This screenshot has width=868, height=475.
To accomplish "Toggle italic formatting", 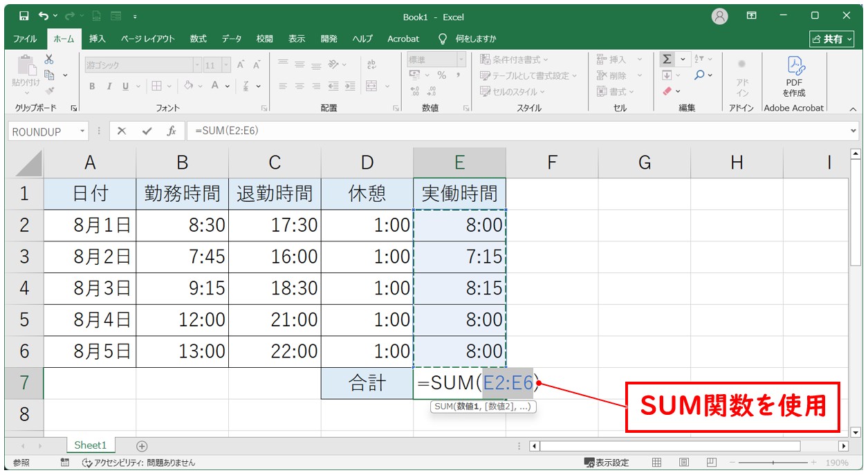I will coord(109,86).
